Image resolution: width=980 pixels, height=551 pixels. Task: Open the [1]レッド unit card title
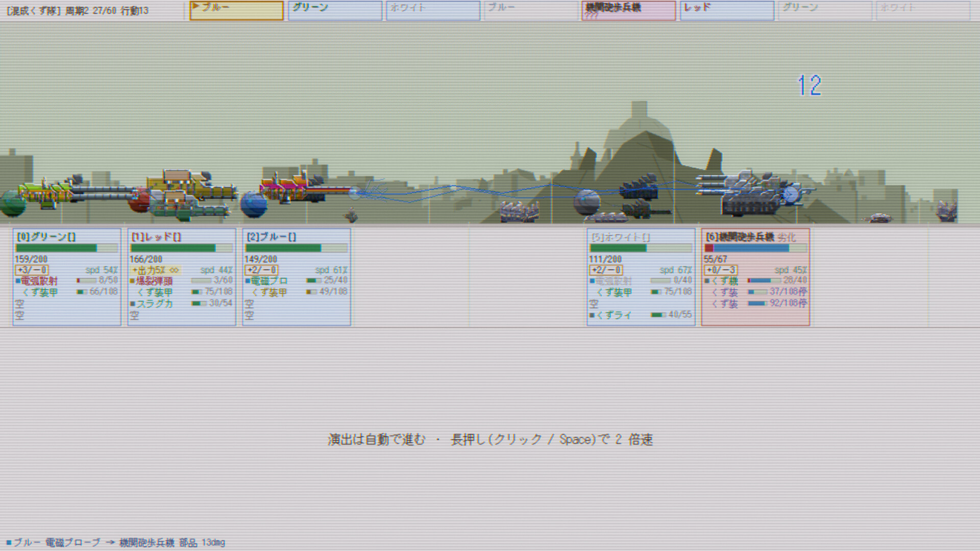click(x=156, y=237)
